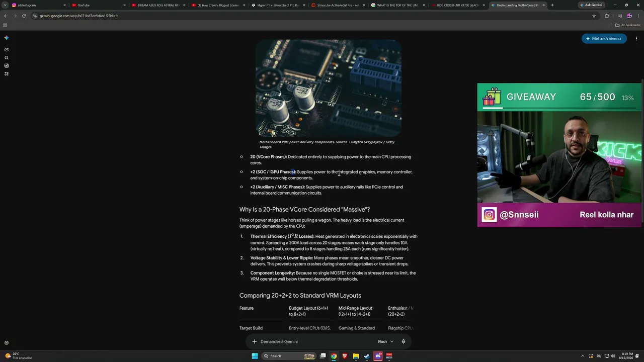This screenshot has width=644, height=362.
Task: Click the heading Why Is a 20-Phase VCore Considered "Massive"?
Action: (x=304, y=210)
